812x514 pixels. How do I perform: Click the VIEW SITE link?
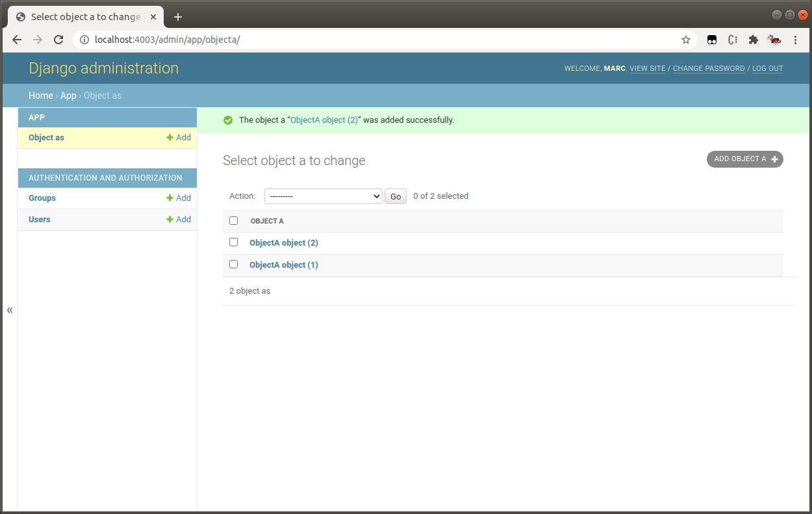648,69
